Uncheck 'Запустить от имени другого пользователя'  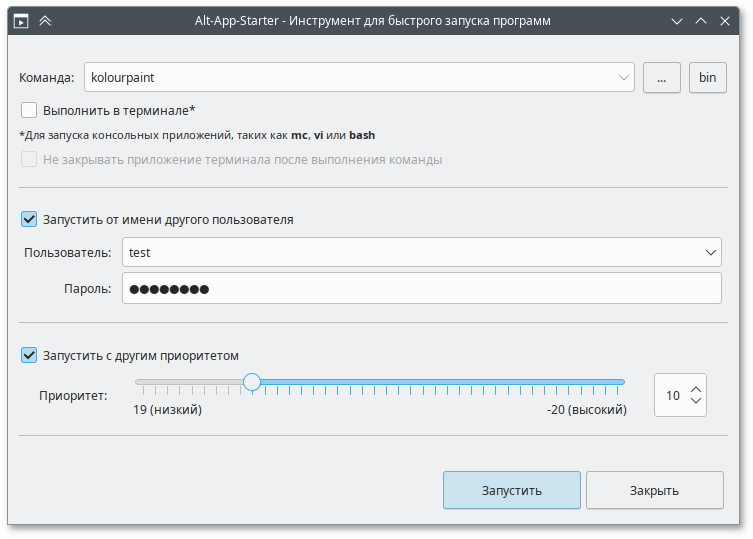click(x=29, y=219)
